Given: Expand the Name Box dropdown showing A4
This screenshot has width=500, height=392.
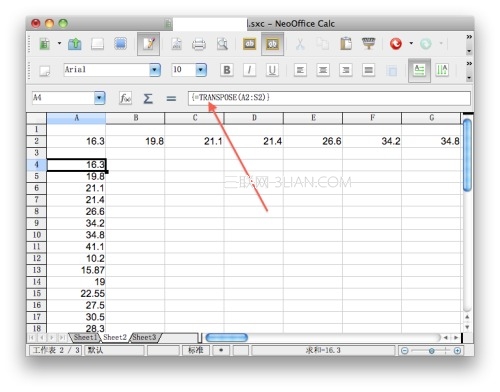Looking at the screenshot, I should [x=99, y=98].
